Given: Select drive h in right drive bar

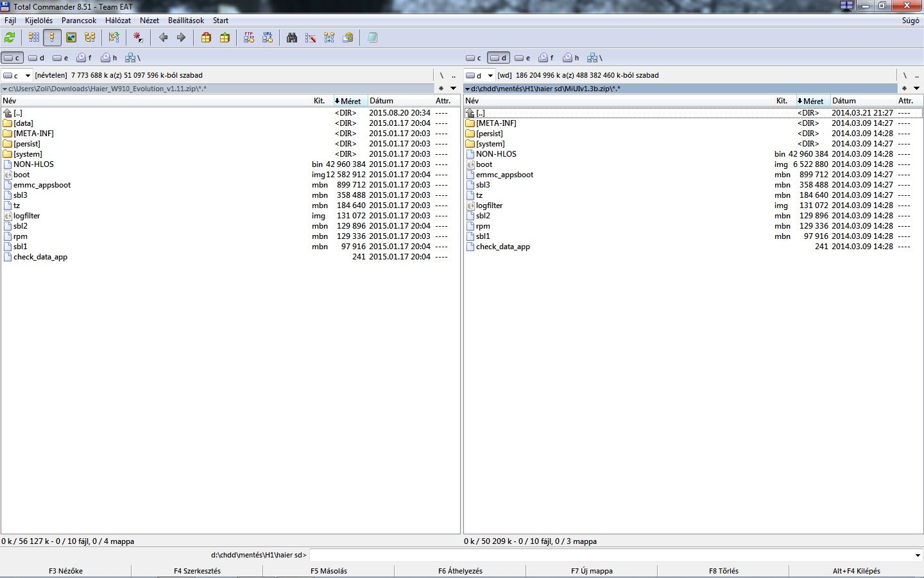Looking at the screenshot, I should [x=572, y=58].
